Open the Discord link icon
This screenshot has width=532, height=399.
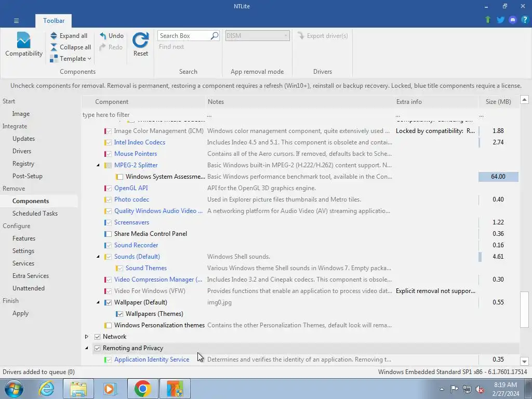click(x=513, y=20)
